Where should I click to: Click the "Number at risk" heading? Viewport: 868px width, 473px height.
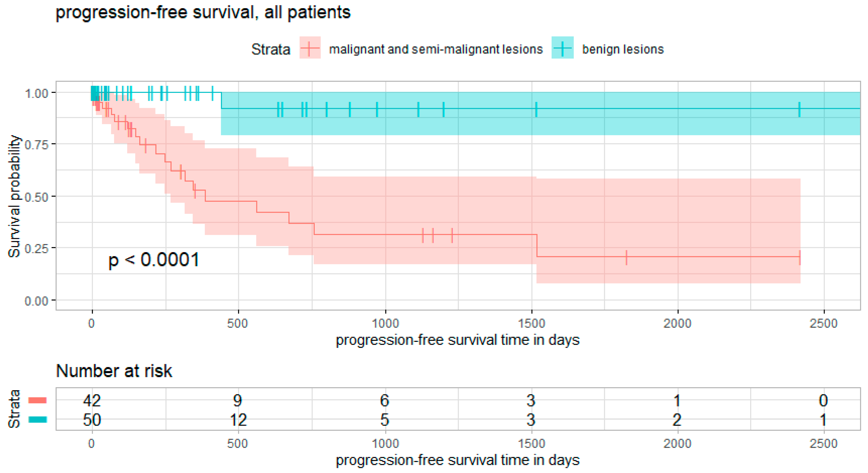(x=114, y=371)
